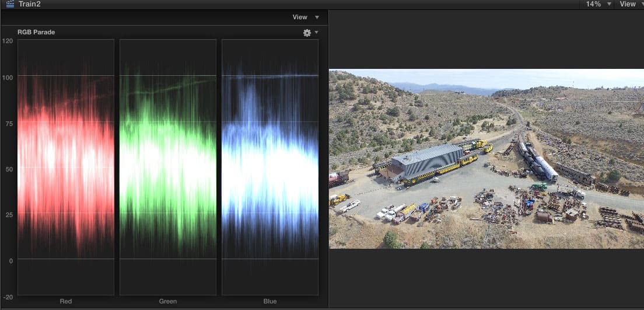644x310 pixels.
Task: Open the viewer View menu at top right
Action: 631,4
